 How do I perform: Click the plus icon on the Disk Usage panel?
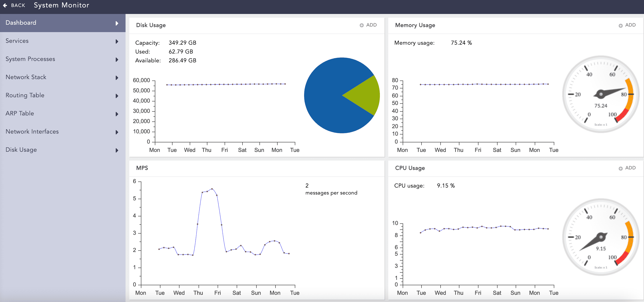(x=362, y=25)
